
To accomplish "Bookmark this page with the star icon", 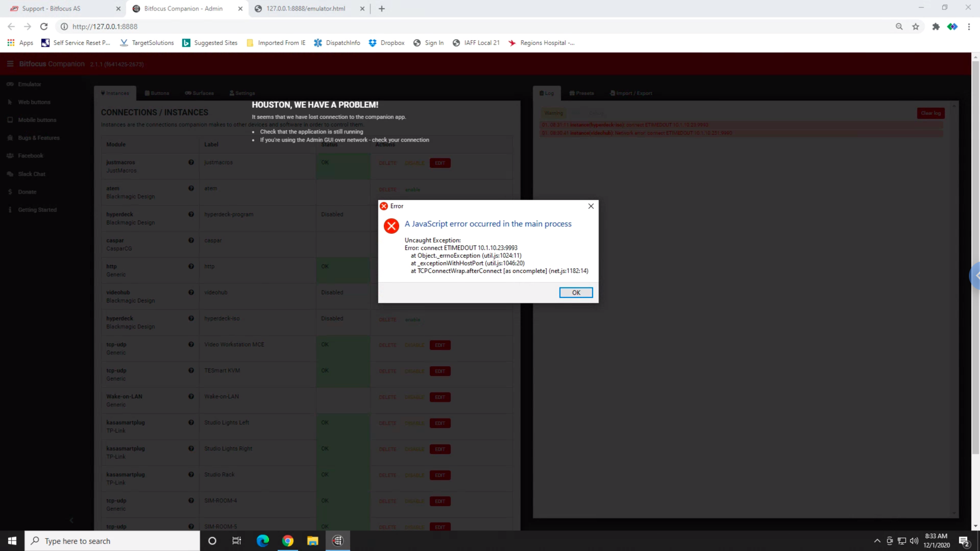I will [x=915, y=26].
